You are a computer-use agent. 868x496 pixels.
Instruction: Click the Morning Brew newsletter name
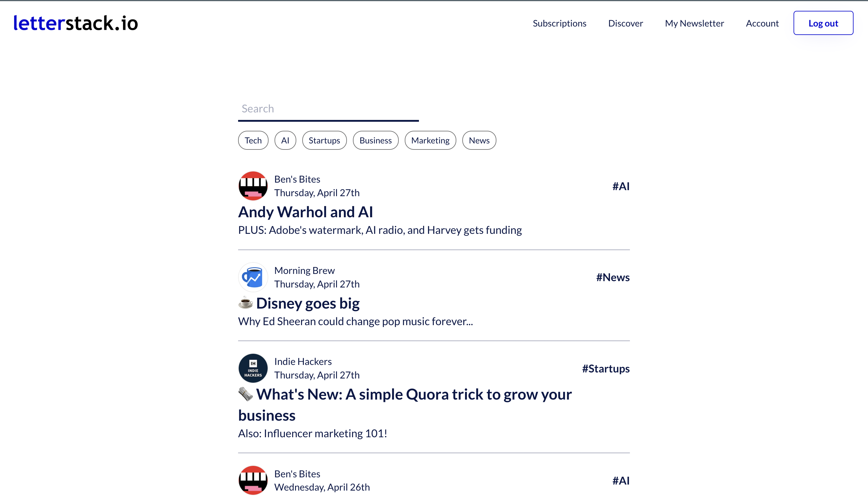pyautogui.click(x=304, y=271)
